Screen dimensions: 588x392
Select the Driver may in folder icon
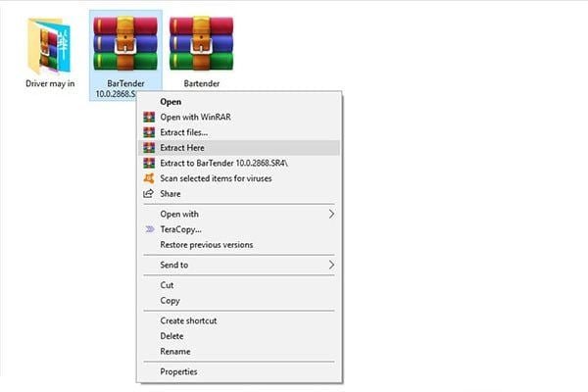pos(50,46)
